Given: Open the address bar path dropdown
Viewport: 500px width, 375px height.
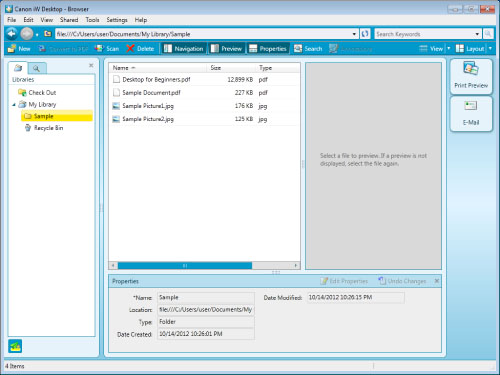Looking at the screenshot, I should coord(354,34).
